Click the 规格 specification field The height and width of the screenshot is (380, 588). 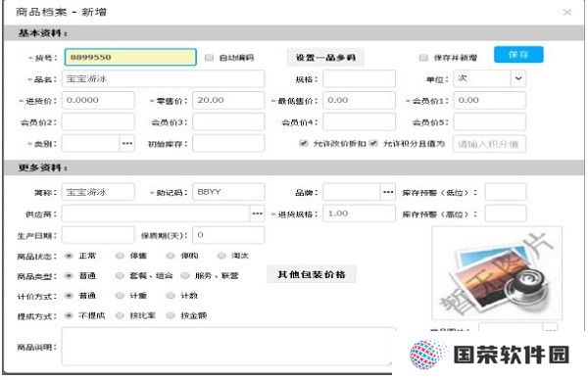click(x=359, y=78)
